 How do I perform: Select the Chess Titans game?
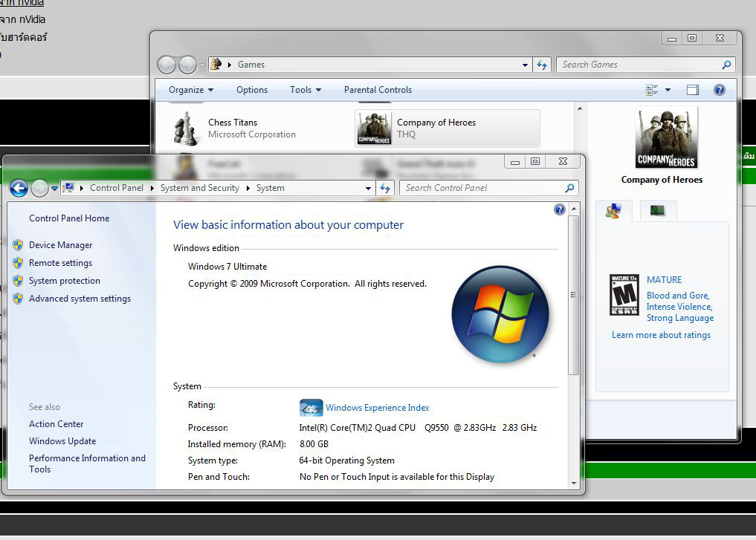pos(258,129)
